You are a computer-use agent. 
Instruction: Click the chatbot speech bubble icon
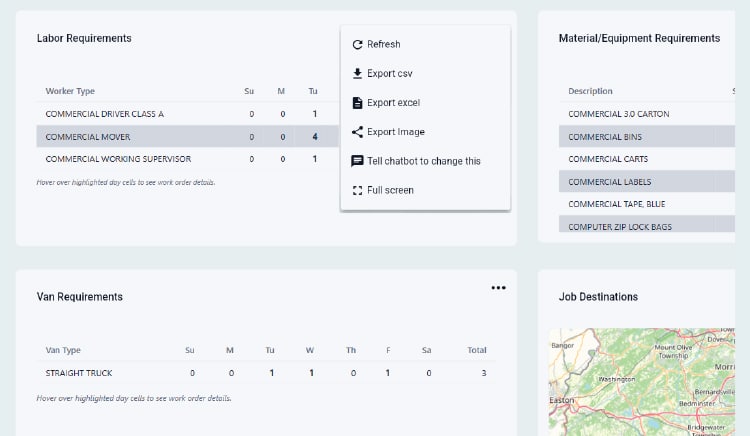tap(357, 161)
